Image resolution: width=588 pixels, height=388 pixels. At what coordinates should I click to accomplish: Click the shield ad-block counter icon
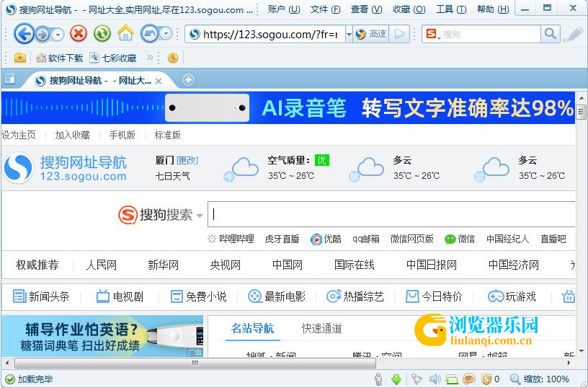486,379
